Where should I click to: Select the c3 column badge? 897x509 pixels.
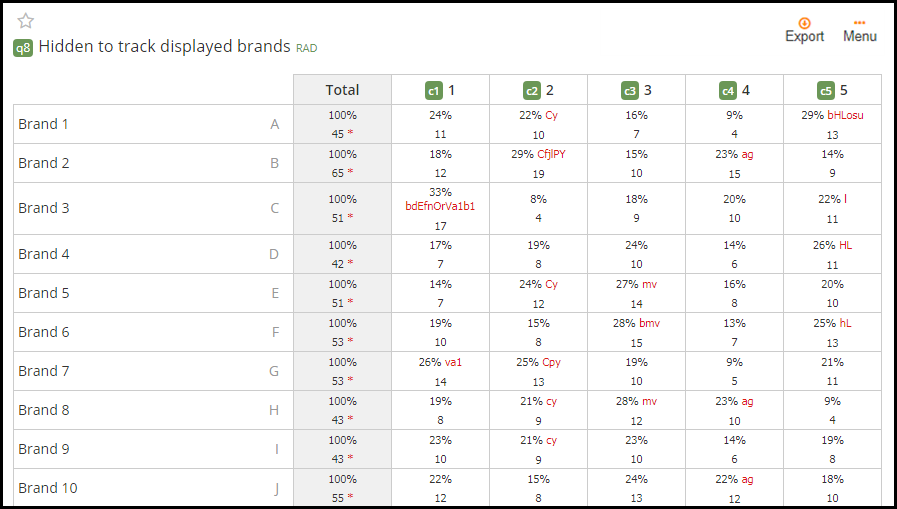click(x=630, y=90)
